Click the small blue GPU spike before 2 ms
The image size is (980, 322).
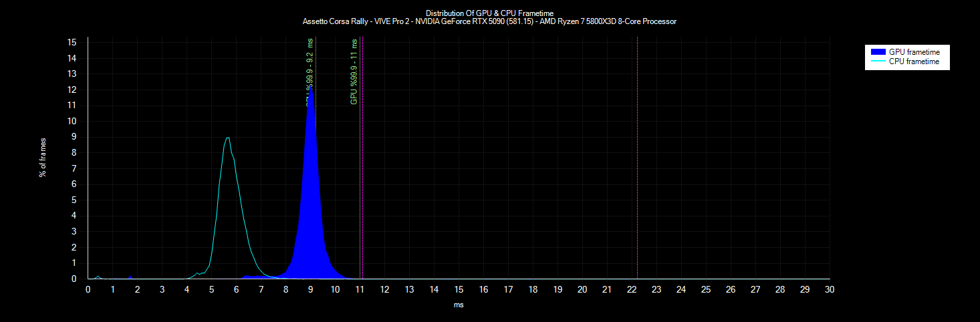(130, 277)
